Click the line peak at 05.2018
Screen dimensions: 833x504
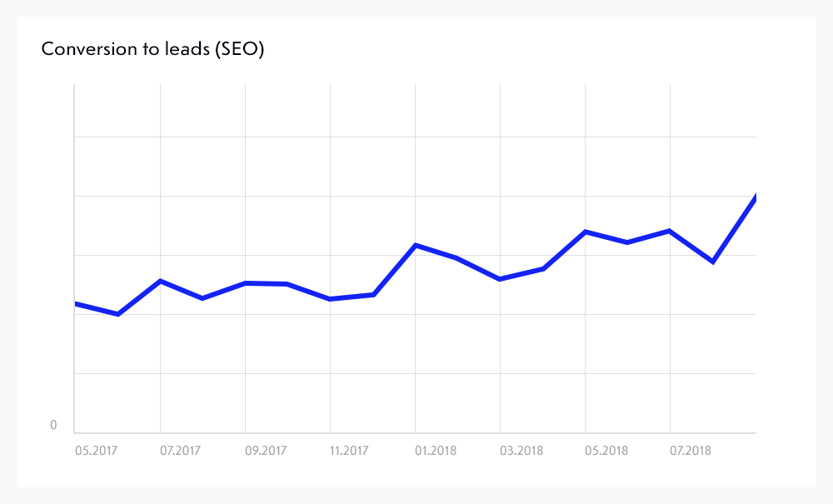tap(586, 232)
